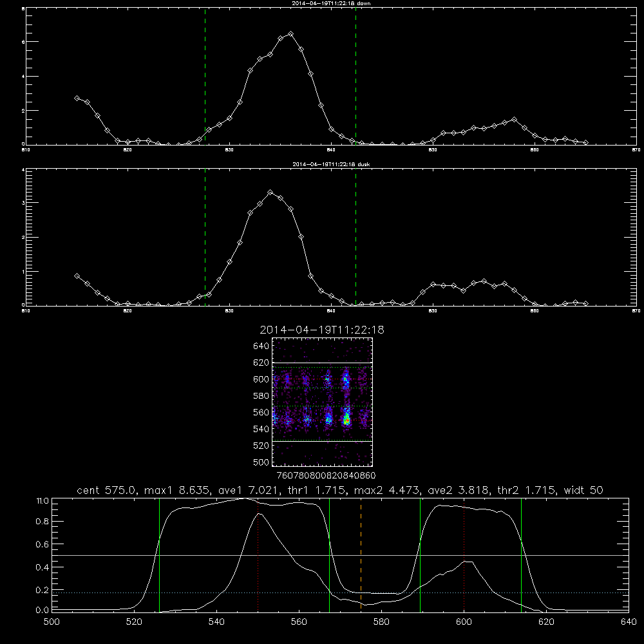Click the 'ave1 7.021' value in stats line
The width and height of the screenshot is (644, 644).
pyautogui.click(x=249, y=490)
